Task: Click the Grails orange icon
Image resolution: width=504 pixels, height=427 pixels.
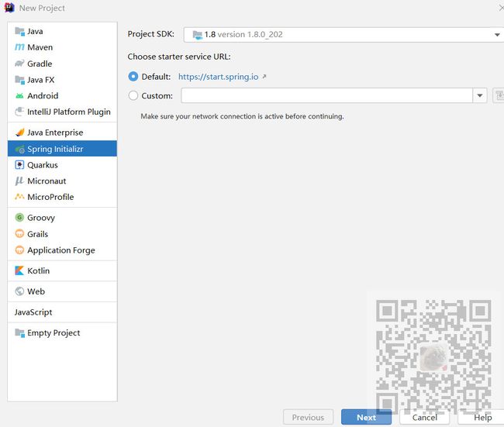Action: [19, 233]
